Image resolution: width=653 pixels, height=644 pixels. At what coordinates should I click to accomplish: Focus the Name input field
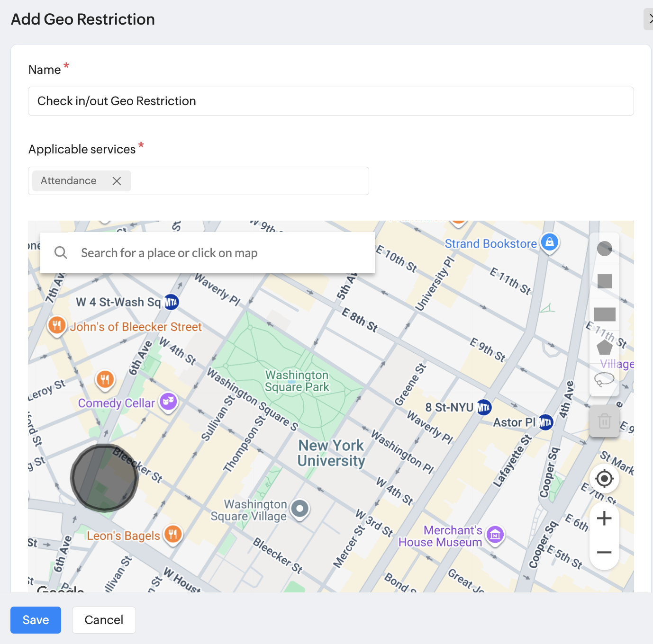pyautogui.click(x=331, y=101)
